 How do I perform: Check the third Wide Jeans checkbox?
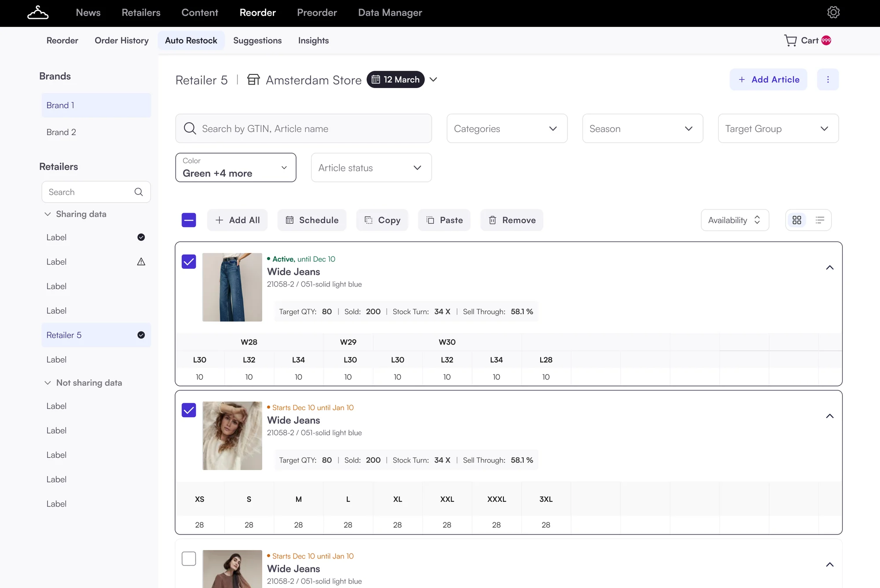[x=189, y=559]
